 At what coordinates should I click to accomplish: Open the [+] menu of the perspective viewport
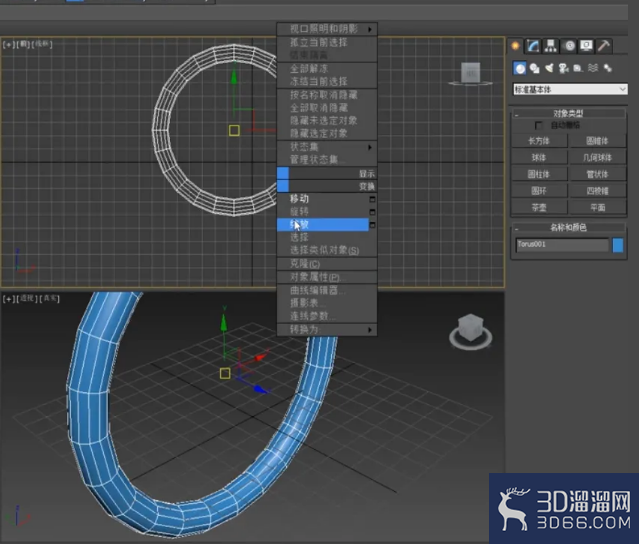(x=7, y=299)
